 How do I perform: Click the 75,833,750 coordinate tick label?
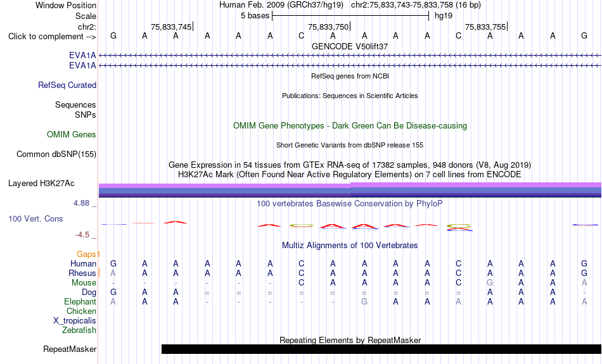click(328, 27)
